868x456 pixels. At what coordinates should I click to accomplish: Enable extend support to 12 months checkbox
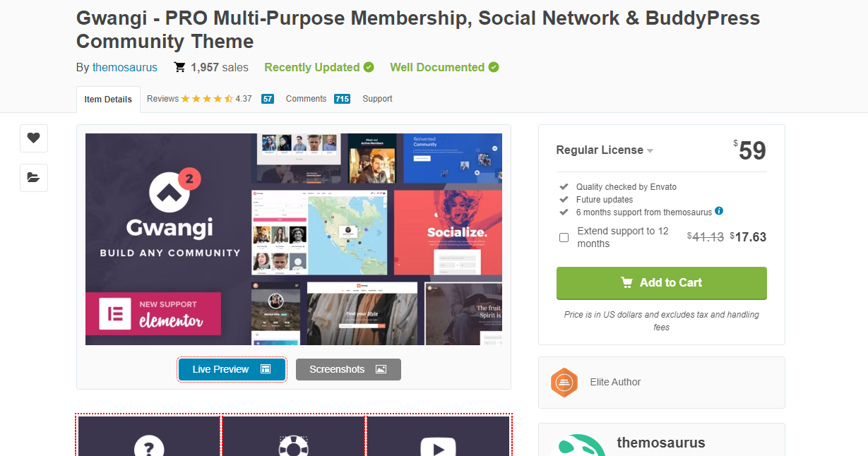564,237
